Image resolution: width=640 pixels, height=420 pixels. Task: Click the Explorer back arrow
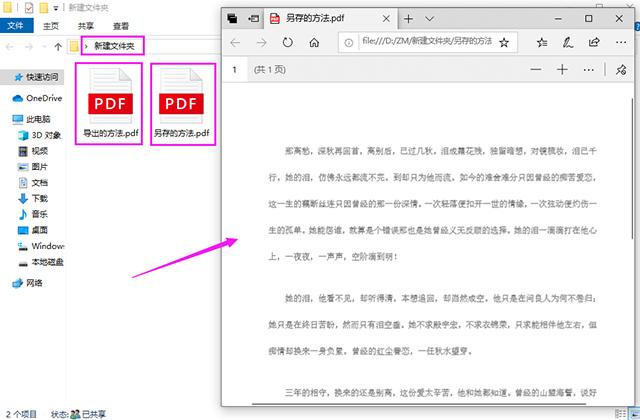coord(9,47)
